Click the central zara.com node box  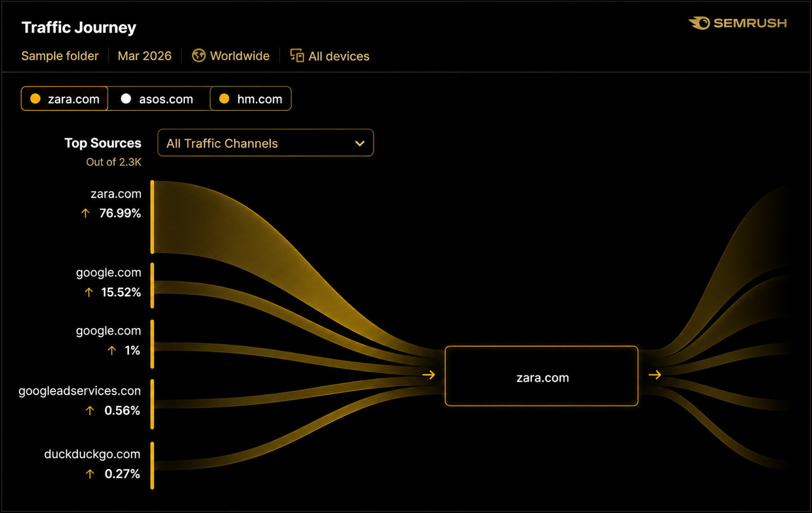point(541,376)
